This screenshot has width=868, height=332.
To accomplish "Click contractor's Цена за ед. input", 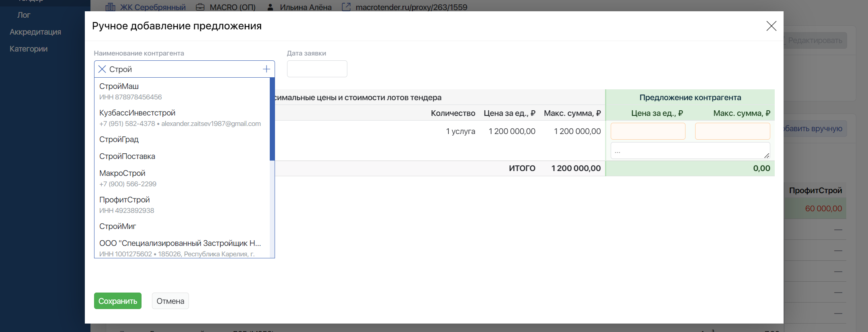I will click(648, 131).
